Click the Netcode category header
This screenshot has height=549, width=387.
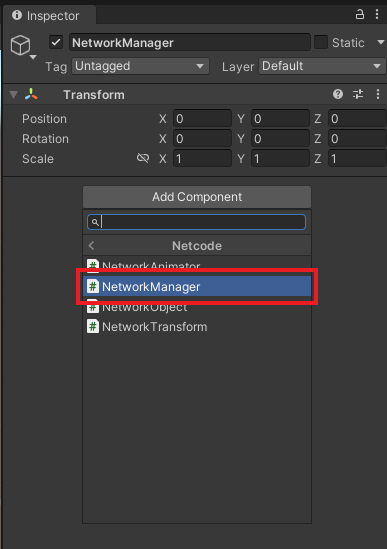[197, 245]
